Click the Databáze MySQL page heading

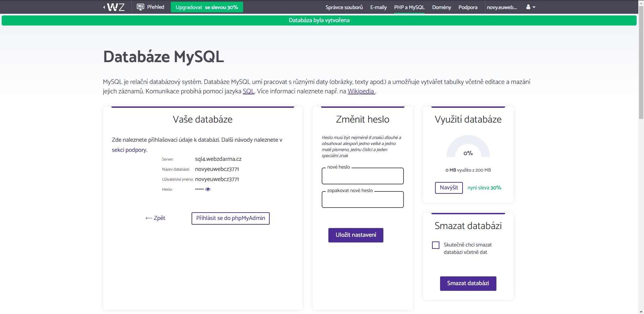click(x=164, y=57)
